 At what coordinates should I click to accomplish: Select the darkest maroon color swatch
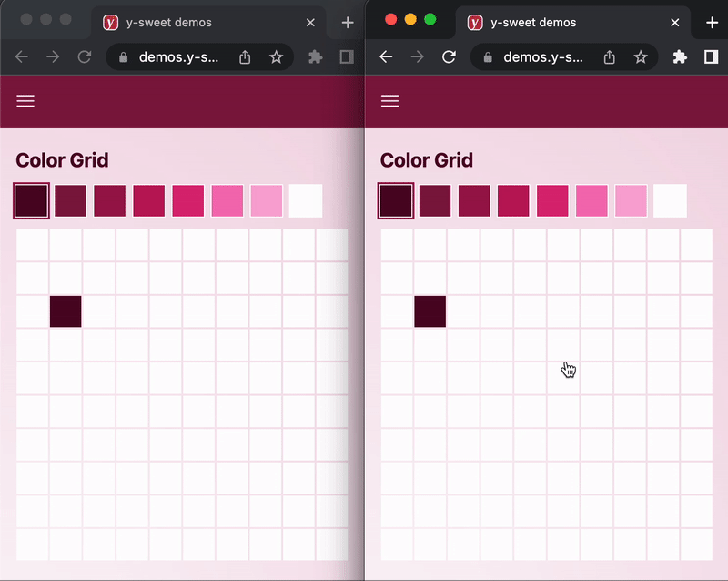coord(31,200)
